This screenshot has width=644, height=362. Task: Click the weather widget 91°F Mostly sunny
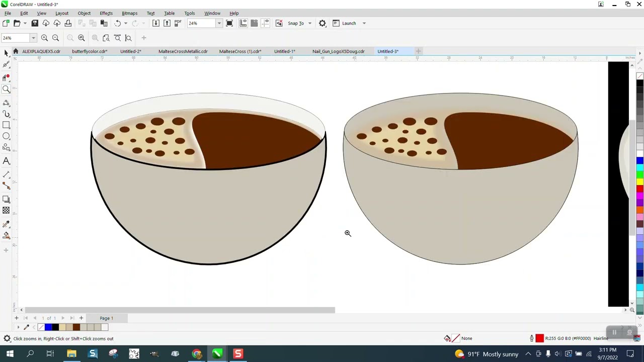point(487,354)
